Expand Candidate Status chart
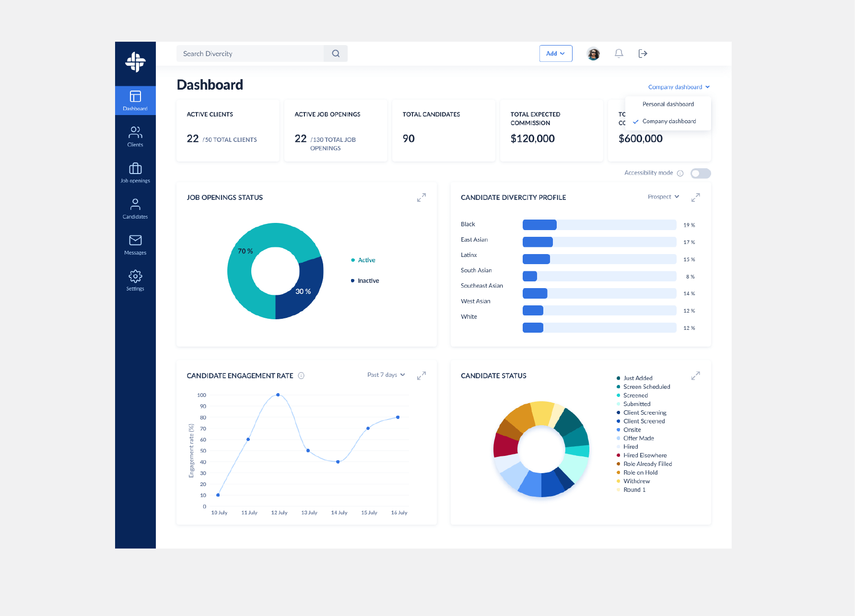This screenshot has height=616, width=855. 696,376
